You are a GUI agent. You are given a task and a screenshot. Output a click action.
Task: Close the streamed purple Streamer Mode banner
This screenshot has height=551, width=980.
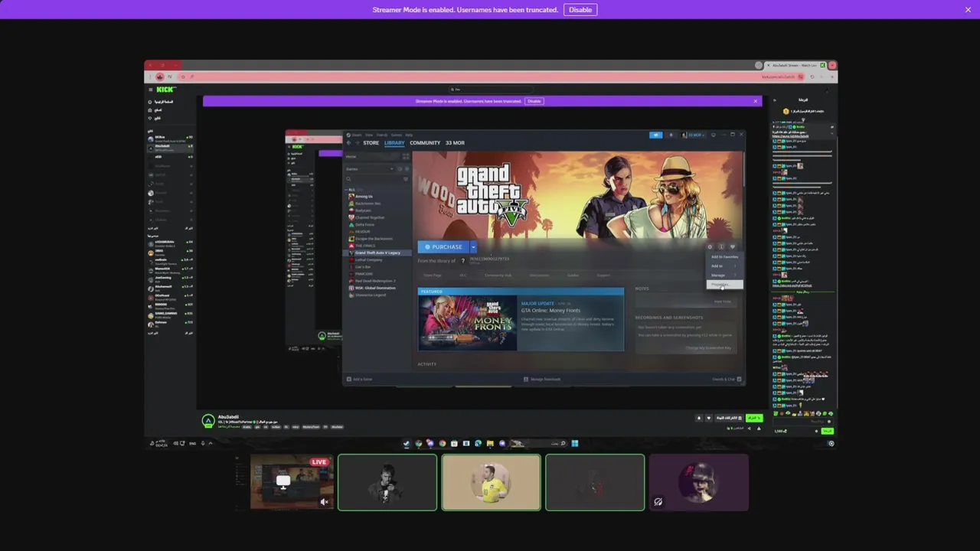(x=755, y=101)
